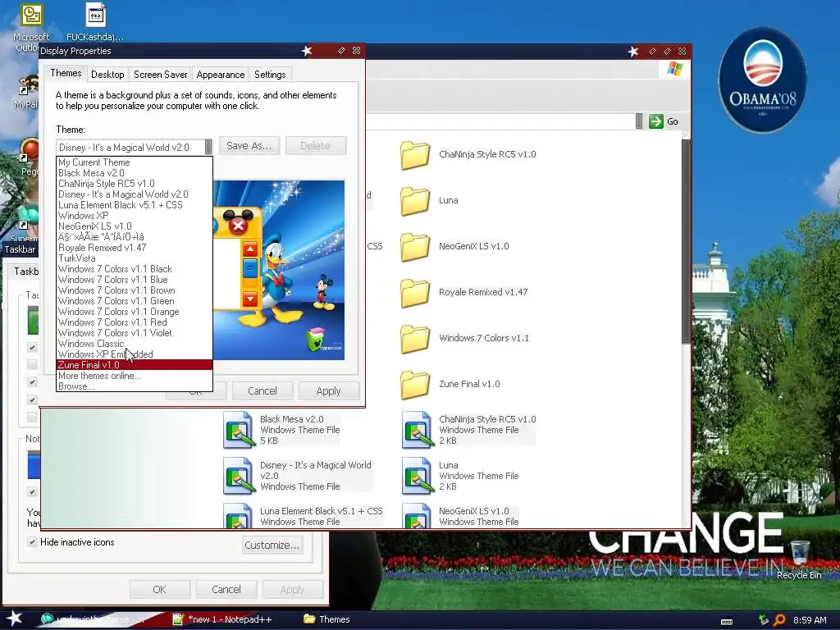This screenshot has width=840, height=630.
Task: Choose NeoGeniX LS v1.0 from theme list
Action: [x=135, y=226]
